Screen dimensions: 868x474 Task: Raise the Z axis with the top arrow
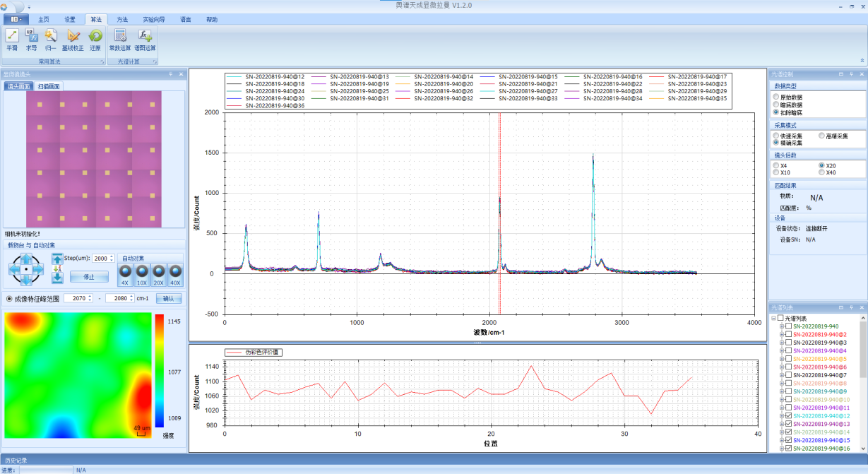[58, 259]
